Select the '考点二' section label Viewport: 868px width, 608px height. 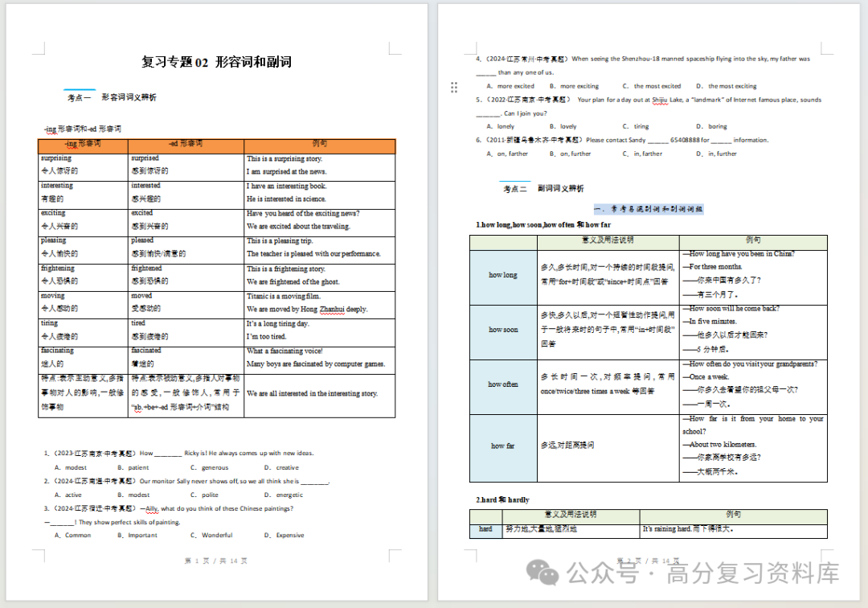[515, 189]
